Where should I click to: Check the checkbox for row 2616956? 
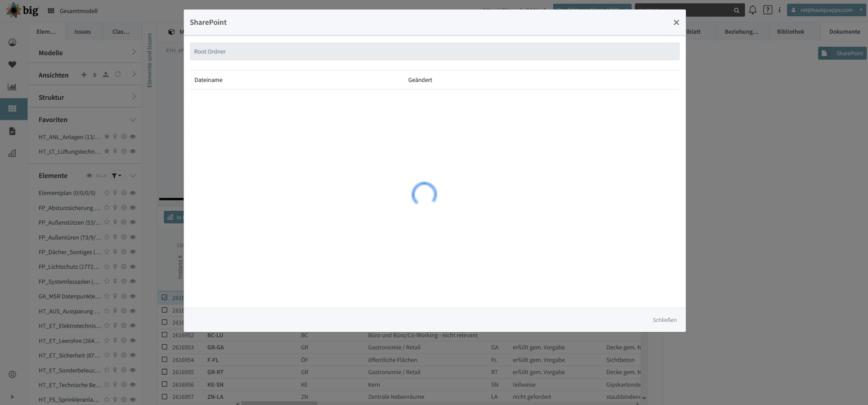(164, 384)
